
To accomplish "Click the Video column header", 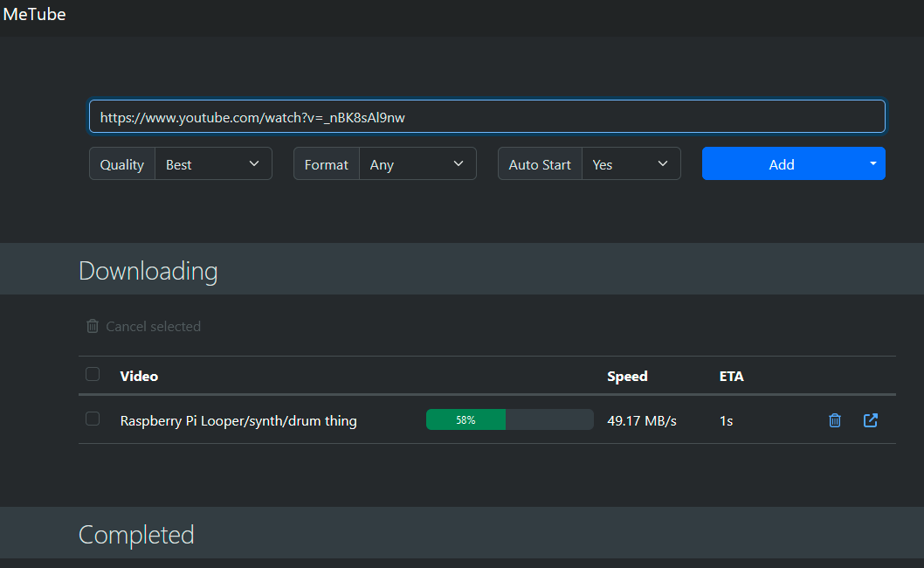I will (x=139, y=377).
